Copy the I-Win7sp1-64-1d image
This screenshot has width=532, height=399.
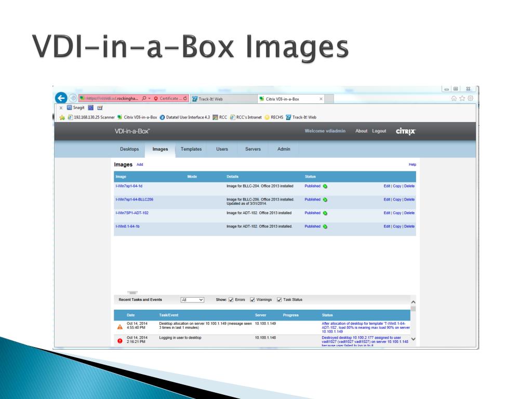coord(397,187)
